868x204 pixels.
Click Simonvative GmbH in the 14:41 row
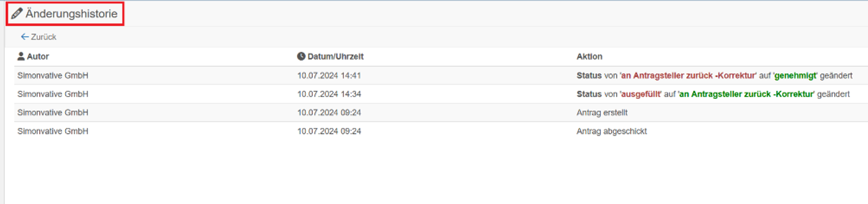tap(52, 75)
